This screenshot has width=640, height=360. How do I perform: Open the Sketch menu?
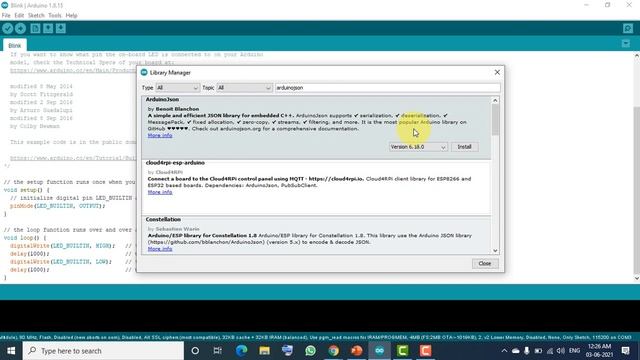point(36,16)
